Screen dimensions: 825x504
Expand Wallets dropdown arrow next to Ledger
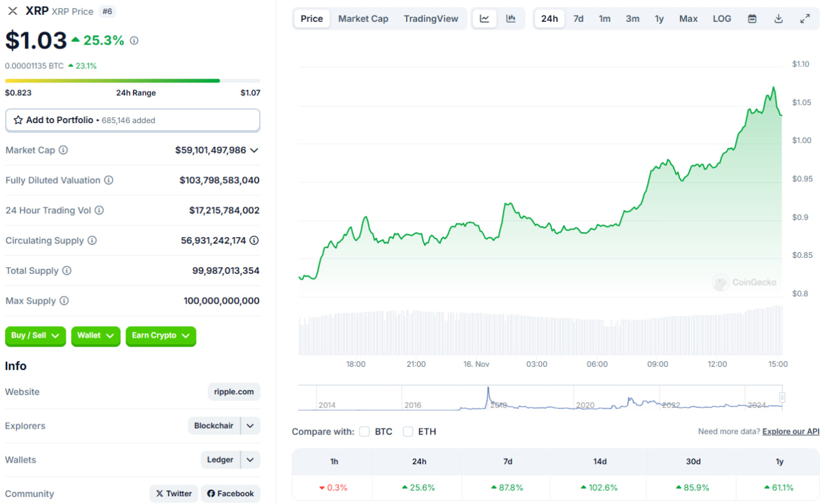(x=251, y=460)
